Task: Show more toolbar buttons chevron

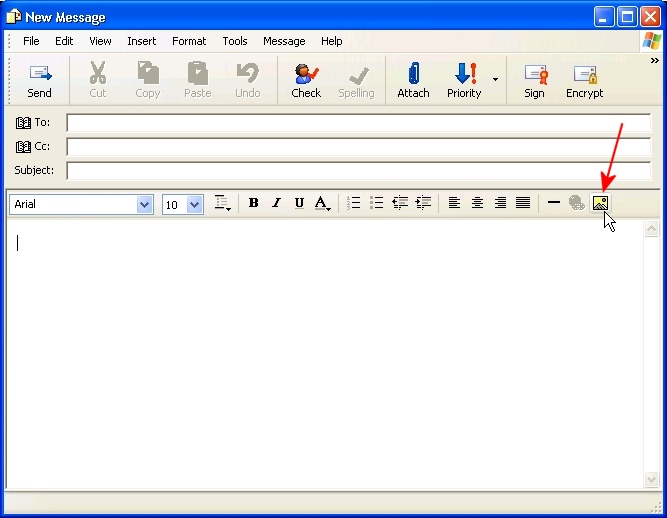Action: pyautogui.click(x=655, y=61)
